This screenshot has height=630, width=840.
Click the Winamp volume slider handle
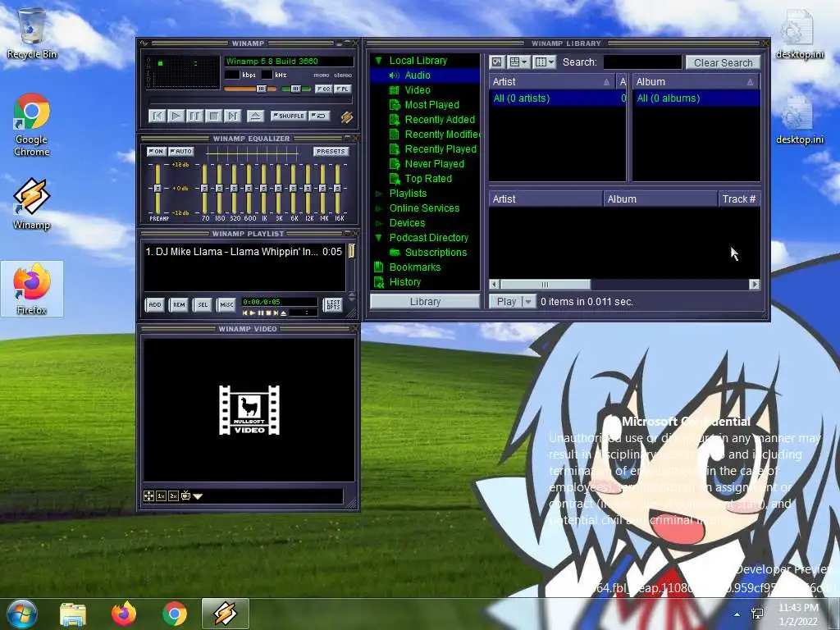tap(261, 89)
